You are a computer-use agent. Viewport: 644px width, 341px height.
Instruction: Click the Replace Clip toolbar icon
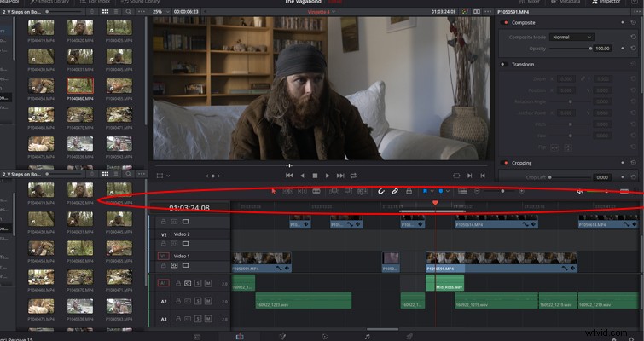[363, 191]
